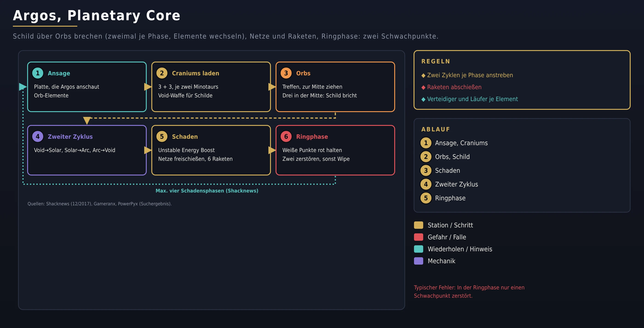Viewport: 644px width, 328px height.
Task: Click the Zweiter Zyklus card title
Action: [x=70, y=137]
